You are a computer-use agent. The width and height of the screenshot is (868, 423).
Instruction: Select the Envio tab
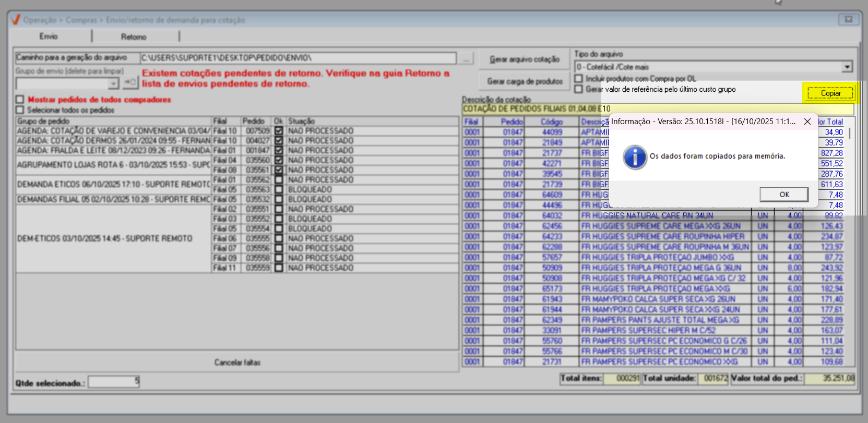tap(49, 37)
